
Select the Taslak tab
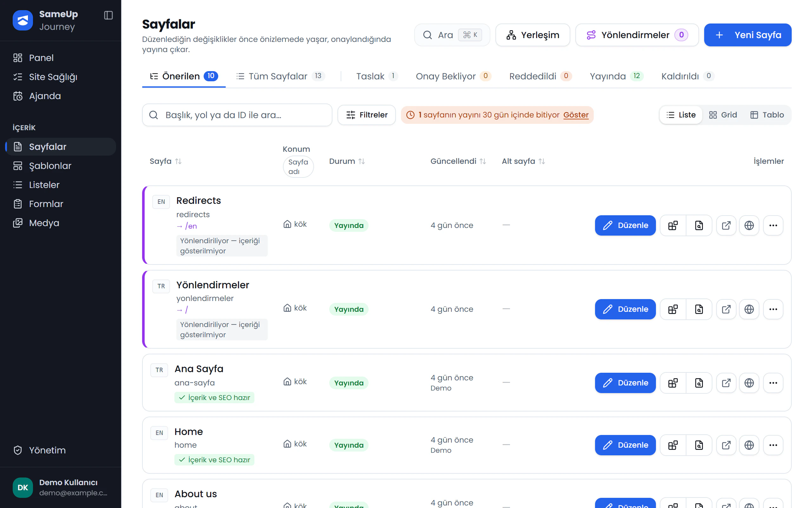pos(377,76)
